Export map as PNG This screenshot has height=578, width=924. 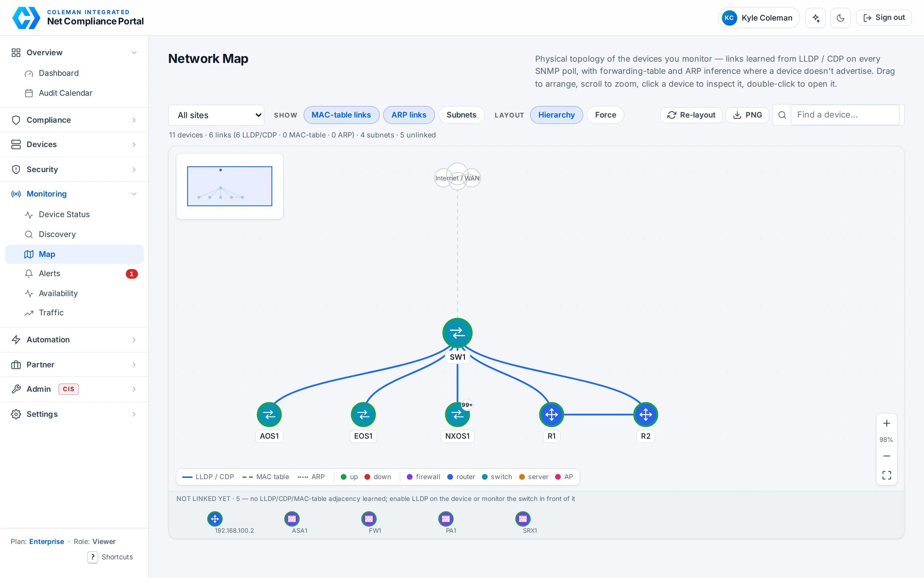(x=747, y=115)
